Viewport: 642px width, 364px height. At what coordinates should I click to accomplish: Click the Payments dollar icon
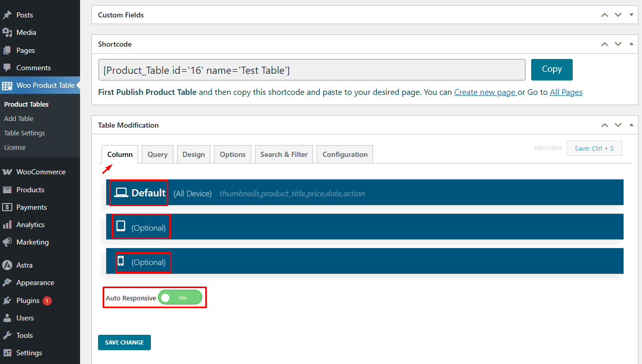click(x=7, y=207)
